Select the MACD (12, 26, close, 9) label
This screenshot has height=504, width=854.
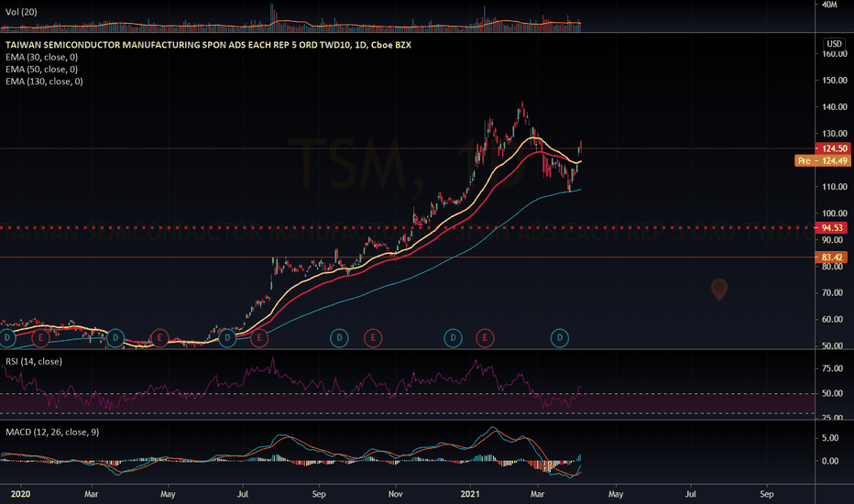click(x=52, y=433)
